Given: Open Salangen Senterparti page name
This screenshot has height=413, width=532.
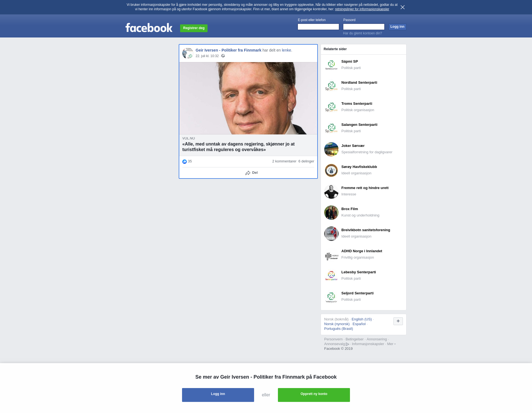Looking at the screenshot, I should pyautogui.click(x=359, y=125).
